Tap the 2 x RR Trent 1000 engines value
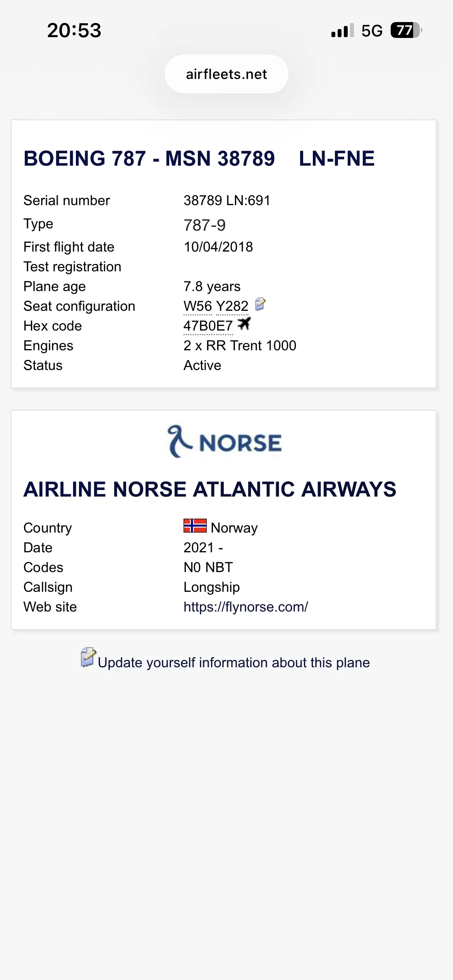The image size is (453, 980). click(240, 346)
